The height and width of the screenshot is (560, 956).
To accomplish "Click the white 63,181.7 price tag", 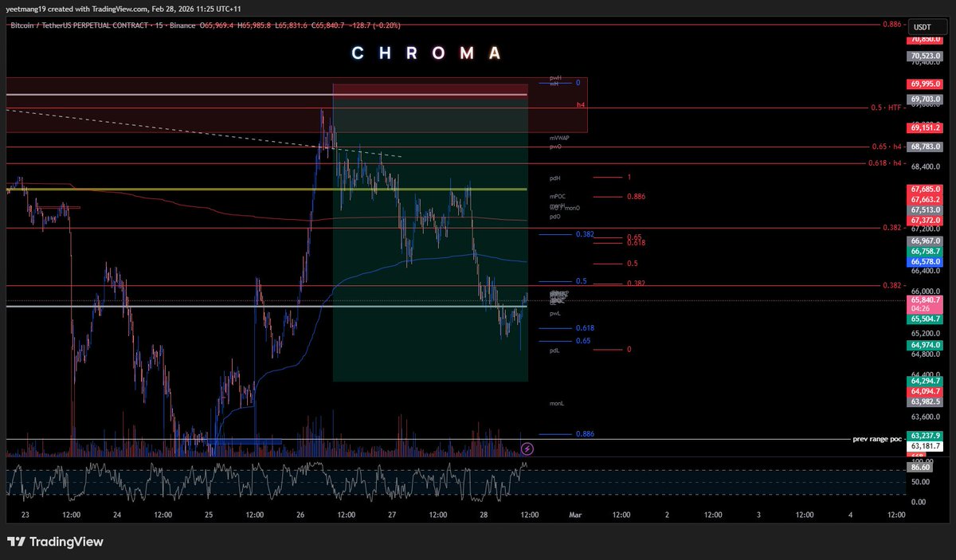I will [x=926, y=447].
